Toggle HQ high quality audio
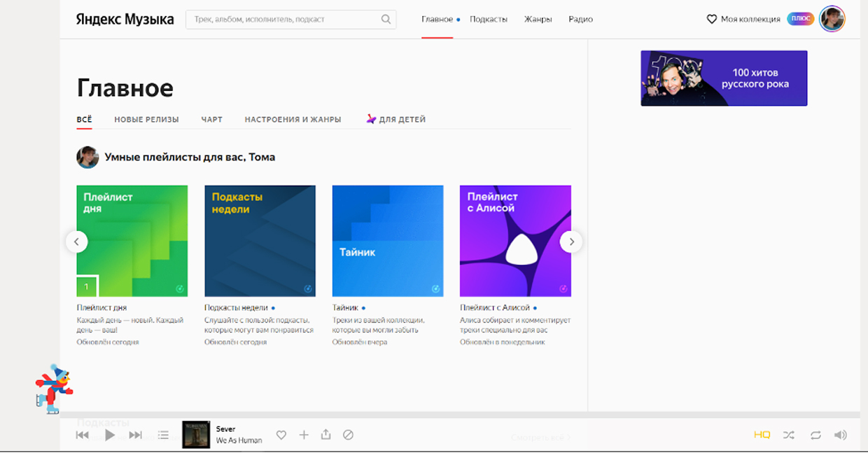 (x=762, y=435)
